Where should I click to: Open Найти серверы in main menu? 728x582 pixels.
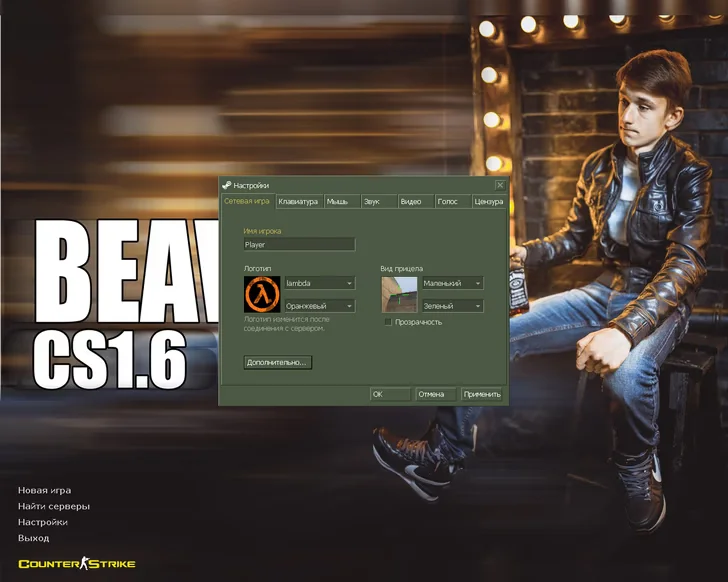[54, 506]
